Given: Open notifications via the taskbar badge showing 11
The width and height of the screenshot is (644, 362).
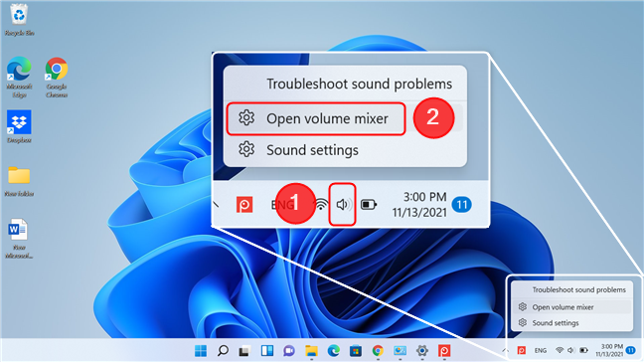Looking at the screenshot, I should (x=630, y=350).
